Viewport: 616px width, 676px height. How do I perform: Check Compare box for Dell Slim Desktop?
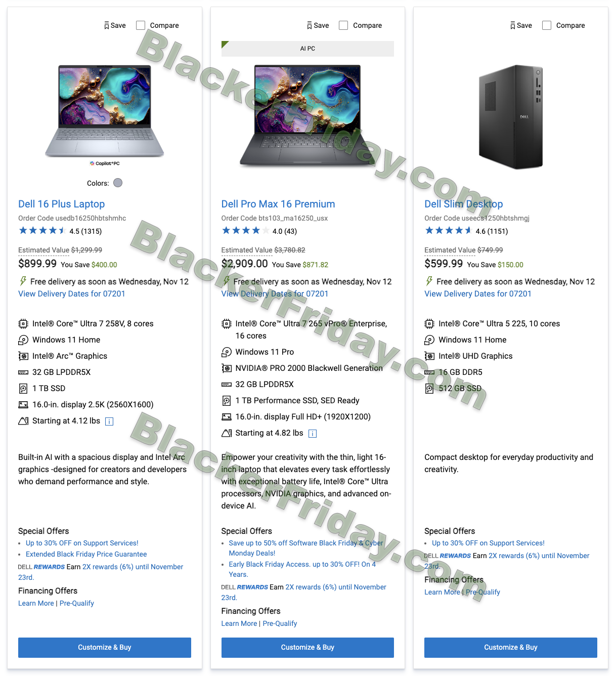(547, 25)
